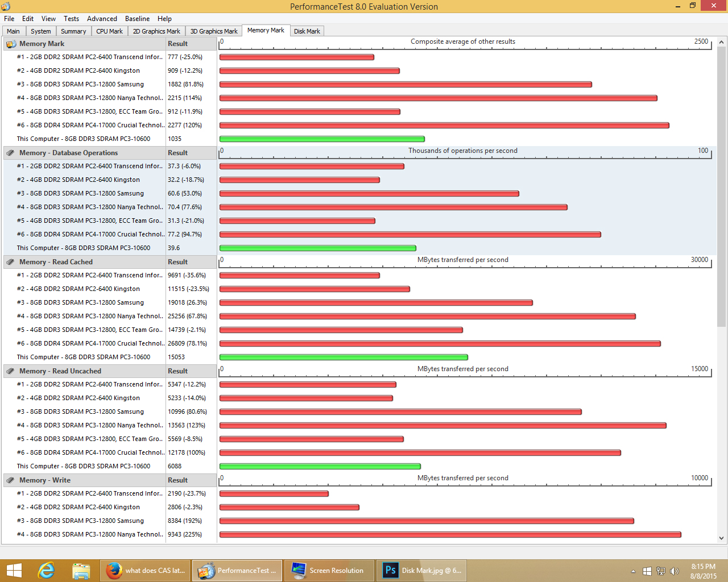Select the Memory Mark tab
Image resolution: width=728 pixels, height=582 pixels.
[266, 31]
